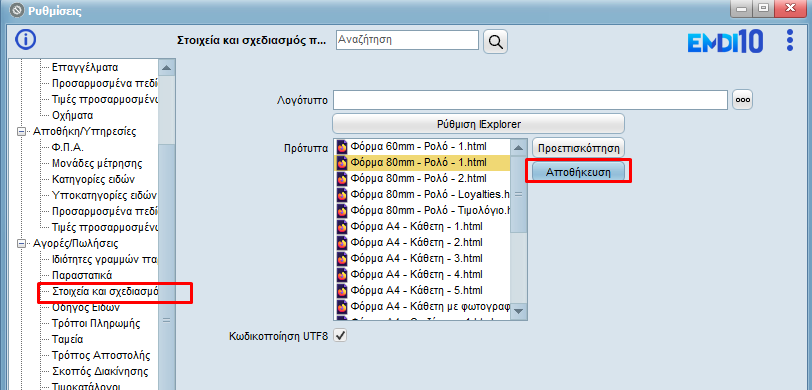Select template Φόρμα 80mm - Ρολό - 1.html
812x390 pixels.
pyautogui.click(x=422, y=163)
